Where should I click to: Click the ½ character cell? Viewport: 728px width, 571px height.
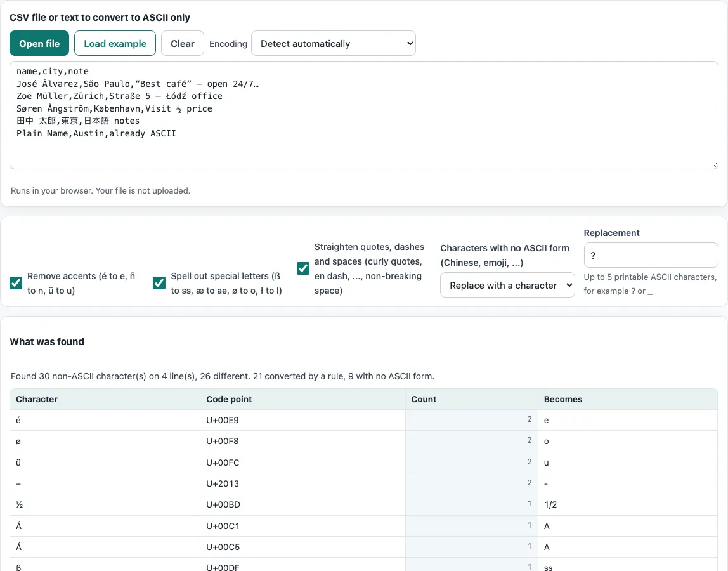tap(105, 504)
